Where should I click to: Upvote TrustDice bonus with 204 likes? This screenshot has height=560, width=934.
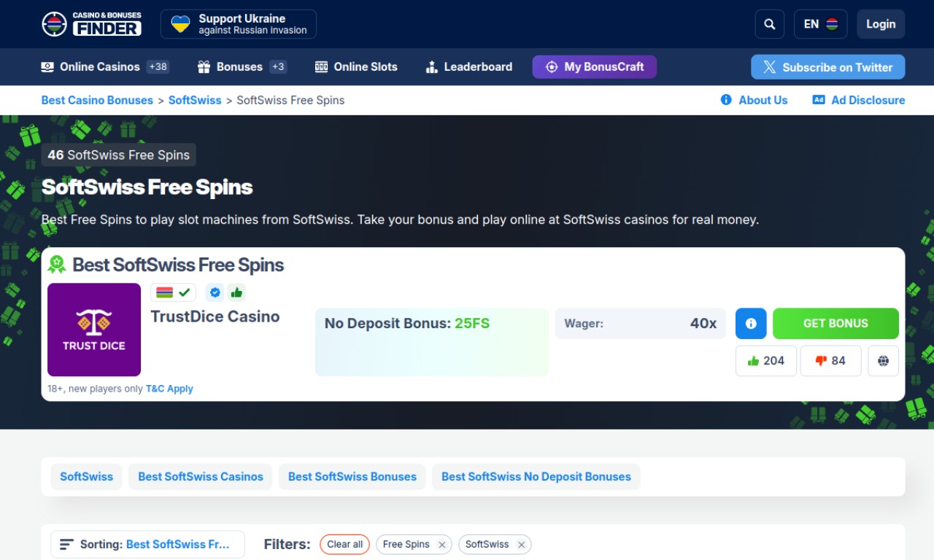(765, 361)
